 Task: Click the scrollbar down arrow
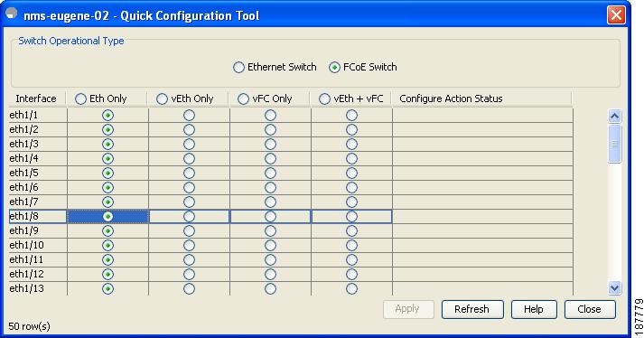pos(614,287)
